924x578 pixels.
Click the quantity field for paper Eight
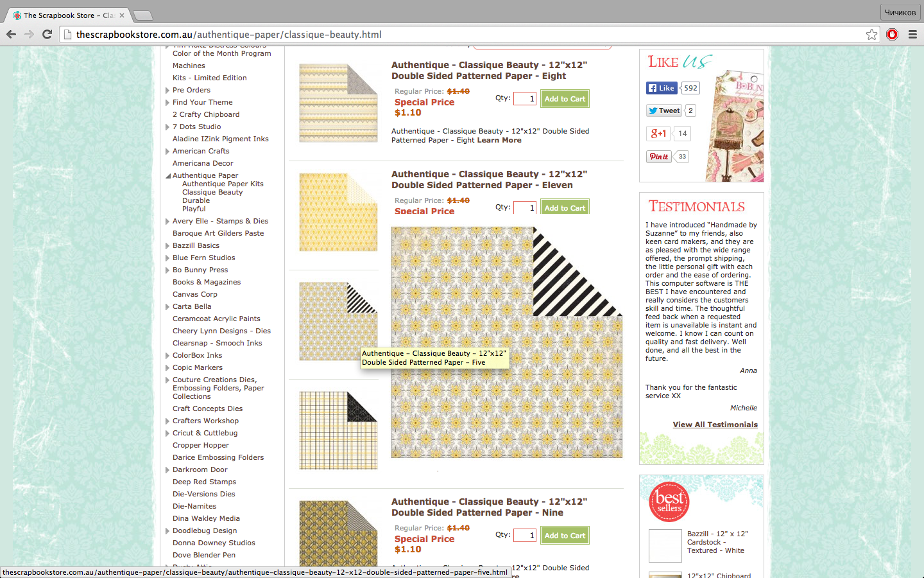tap(524, 99)
